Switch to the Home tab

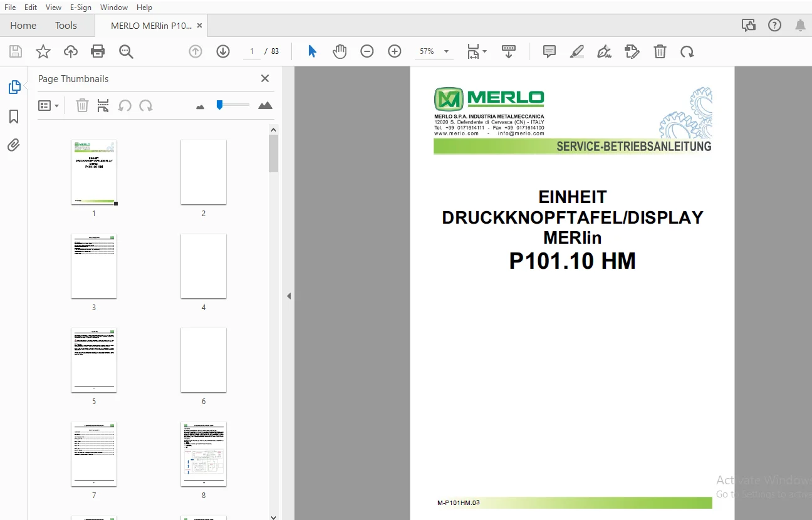pos(23,26)
